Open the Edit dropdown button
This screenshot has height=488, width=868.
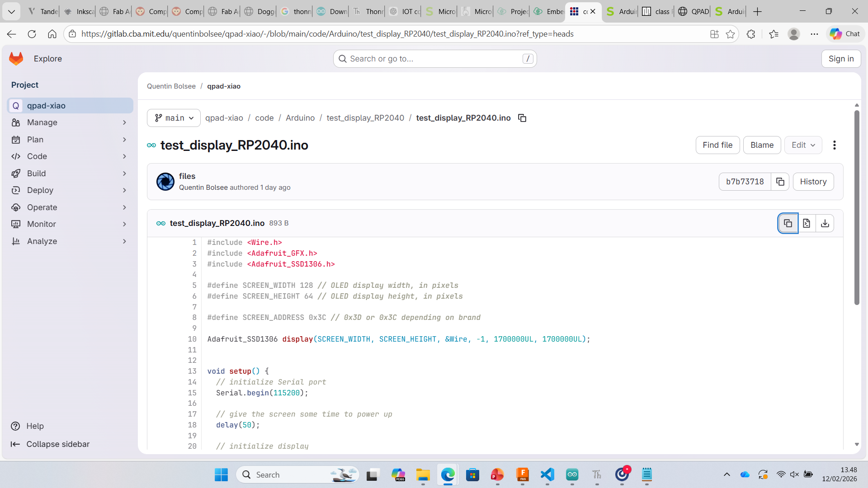pyautogui.click(x=803, y=145)
